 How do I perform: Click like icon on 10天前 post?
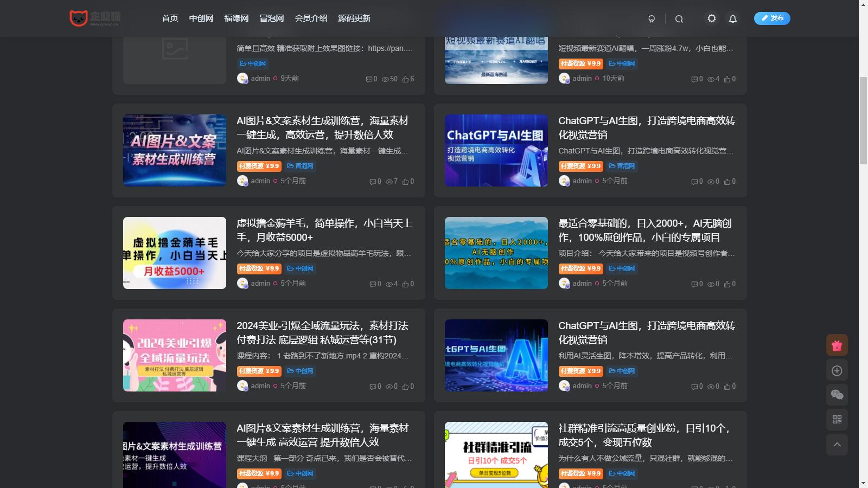click(727, 79)
